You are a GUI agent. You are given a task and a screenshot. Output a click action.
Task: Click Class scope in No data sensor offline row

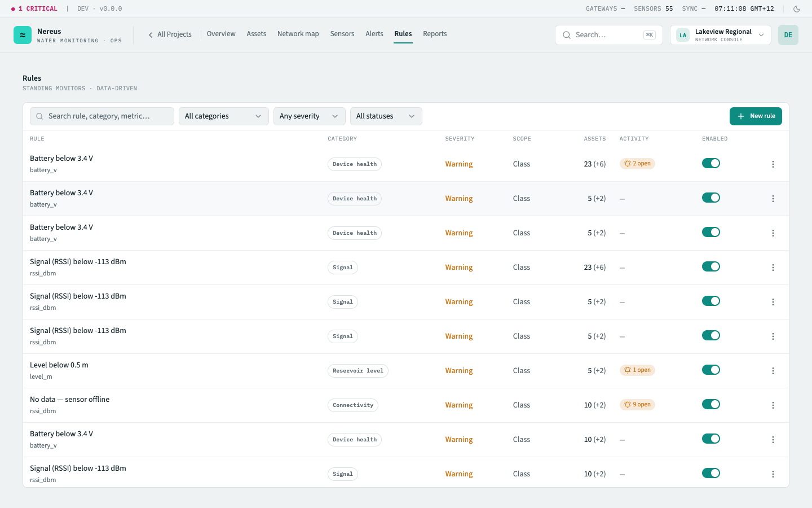click(522, 405)
